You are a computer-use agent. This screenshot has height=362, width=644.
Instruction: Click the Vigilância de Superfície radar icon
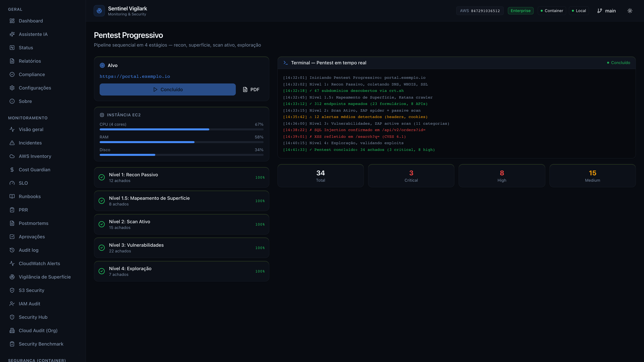click(x=12, y=277)
